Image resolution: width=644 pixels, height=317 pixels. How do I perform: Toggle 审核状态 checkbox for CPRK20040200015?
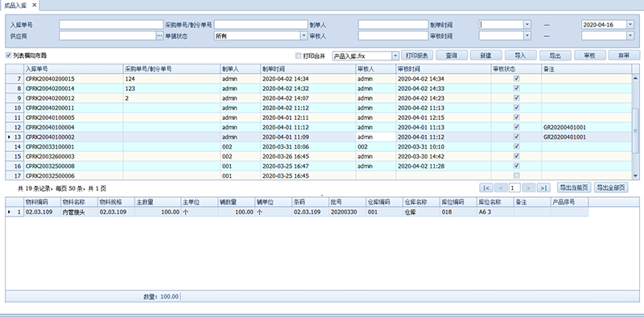point(517,78)
